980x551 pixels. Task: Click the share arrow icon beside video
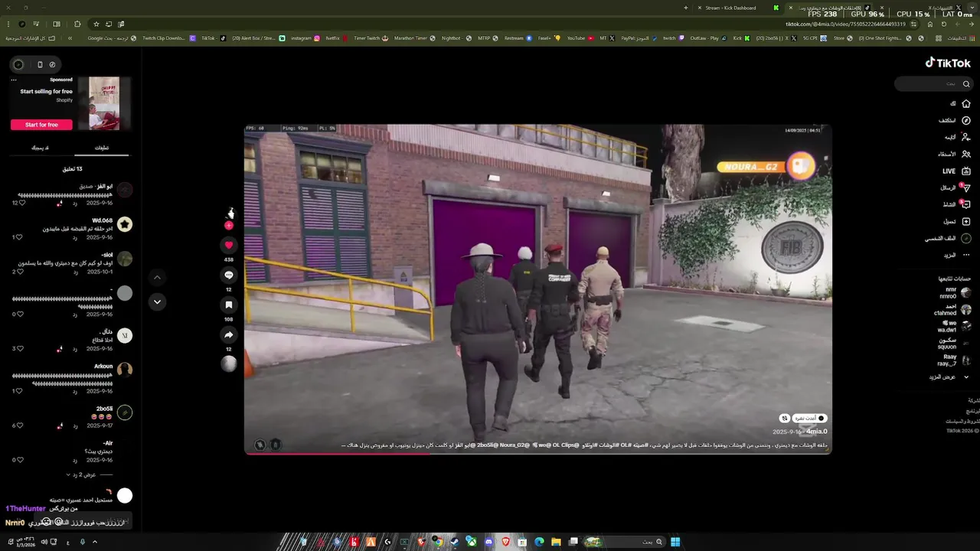228,334
